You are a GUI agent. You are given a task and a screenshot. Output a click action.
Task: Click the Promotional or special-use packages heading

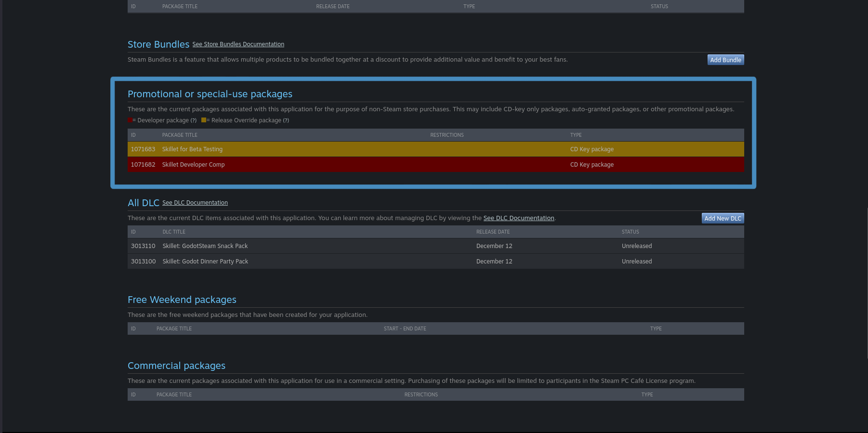click(x=210, y=94)
